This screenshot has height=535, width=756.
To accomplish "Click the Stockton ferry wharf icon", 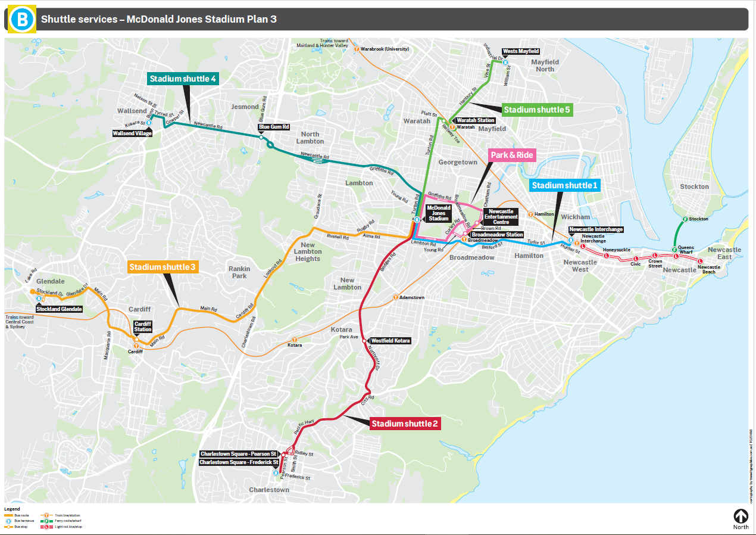I will 685,219.
